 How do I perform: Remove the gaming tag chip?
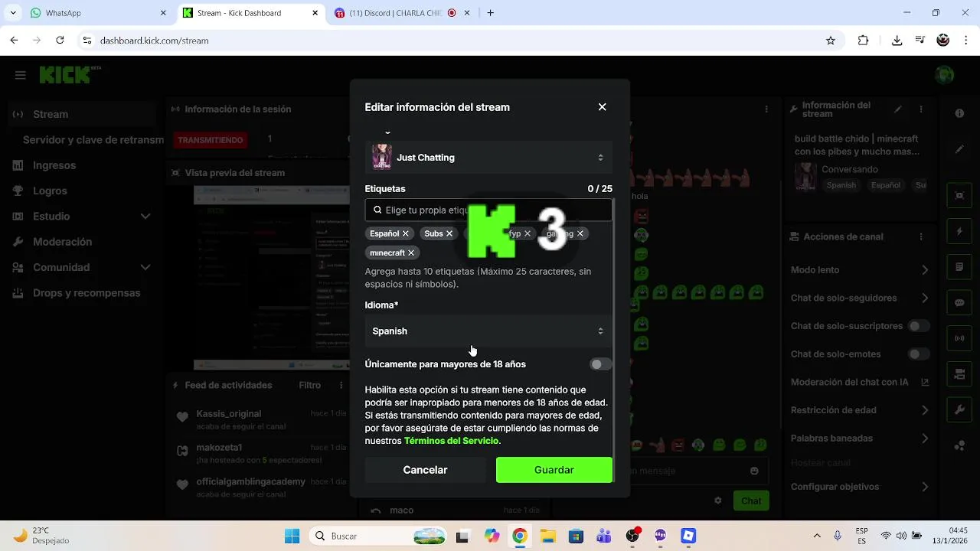tap(580, 233)
